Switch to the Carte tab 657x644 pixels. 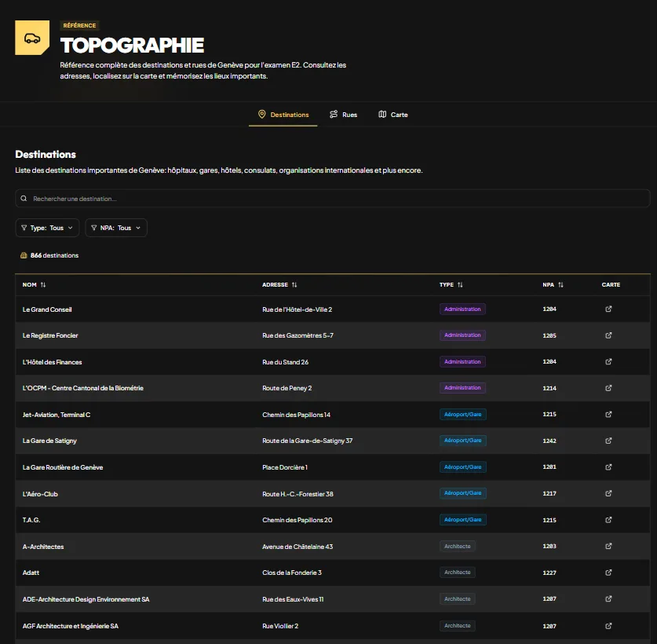tap(393, 115)
